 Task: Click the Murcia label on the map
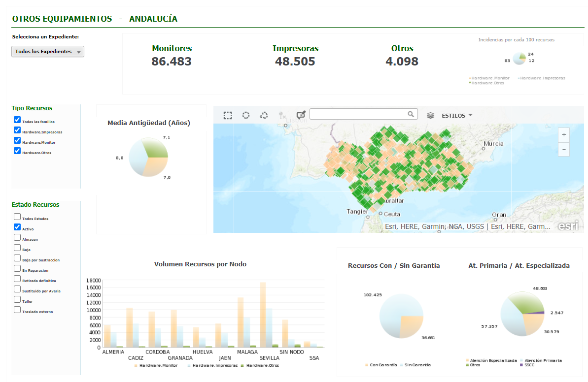pos(493,144)
